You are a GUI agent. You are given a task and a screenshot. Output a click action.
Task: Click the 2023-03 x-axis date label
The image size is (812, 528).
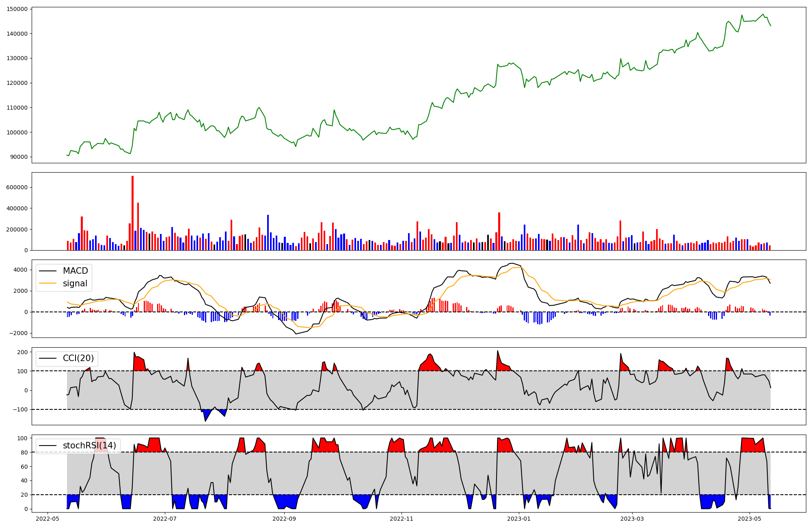pos(632,519)
